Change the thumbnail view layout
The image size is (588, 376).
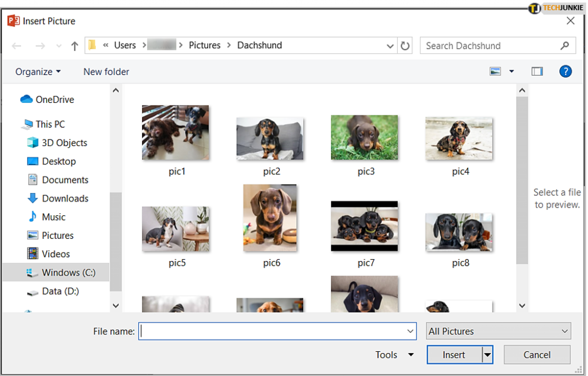[495, 71]
